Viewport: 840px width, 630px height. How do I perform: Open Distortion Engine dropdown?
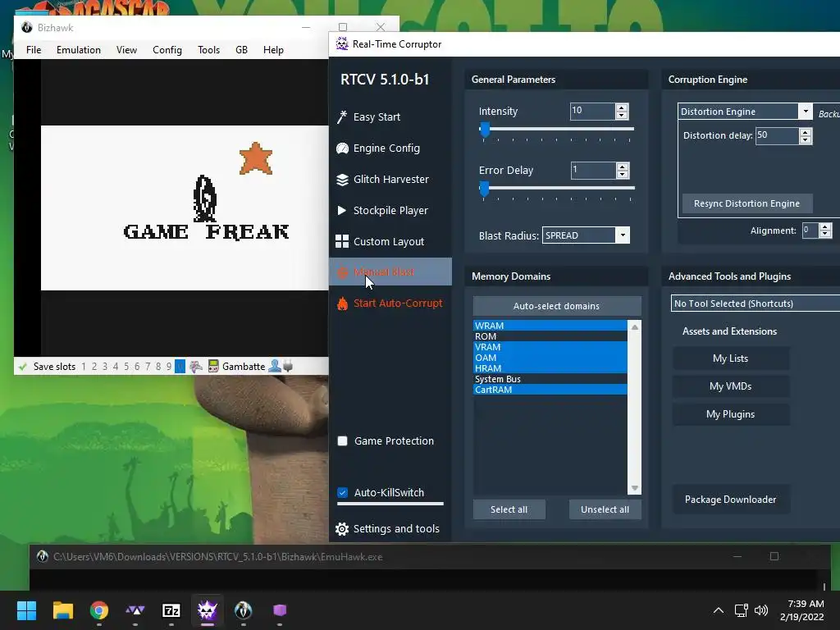click(x=806, y=111)
